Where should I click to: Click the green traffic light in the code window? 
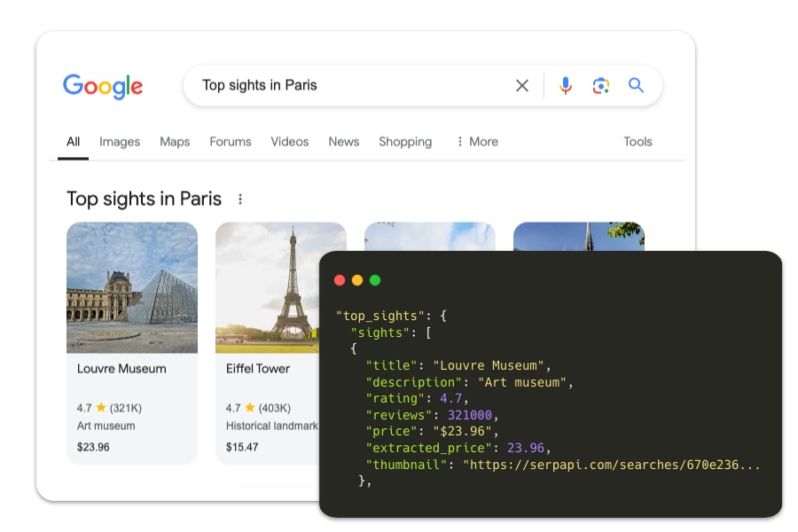pos(375,279)
